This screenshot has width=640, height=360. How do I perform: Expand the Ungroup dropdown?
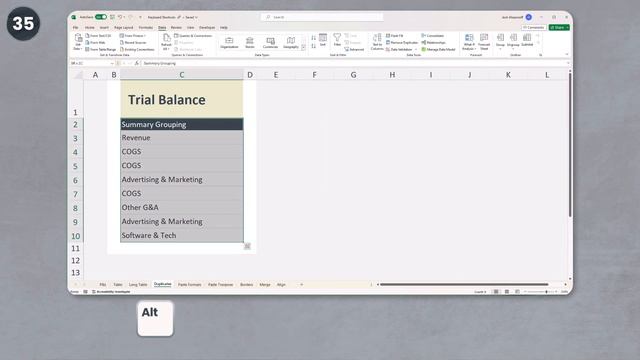click(x=513, y=49)
